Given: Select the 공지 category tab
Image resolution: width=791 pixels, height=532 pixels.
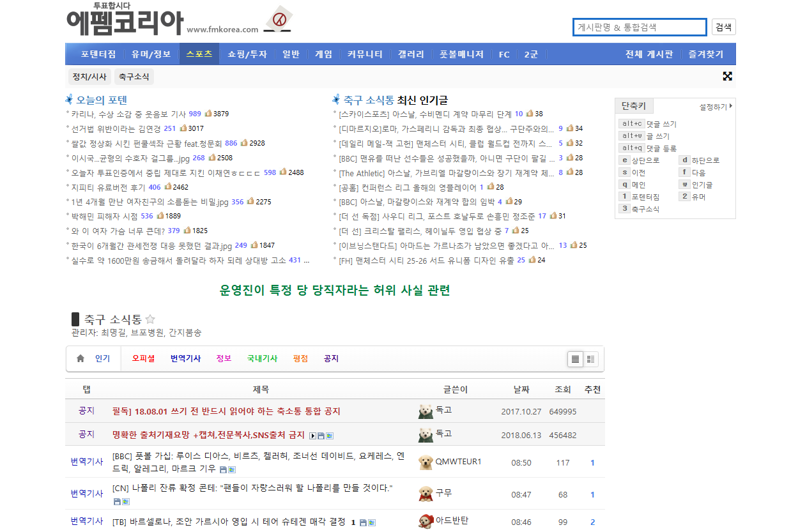Looking at the screenshot, I should [x=331, y=358].
